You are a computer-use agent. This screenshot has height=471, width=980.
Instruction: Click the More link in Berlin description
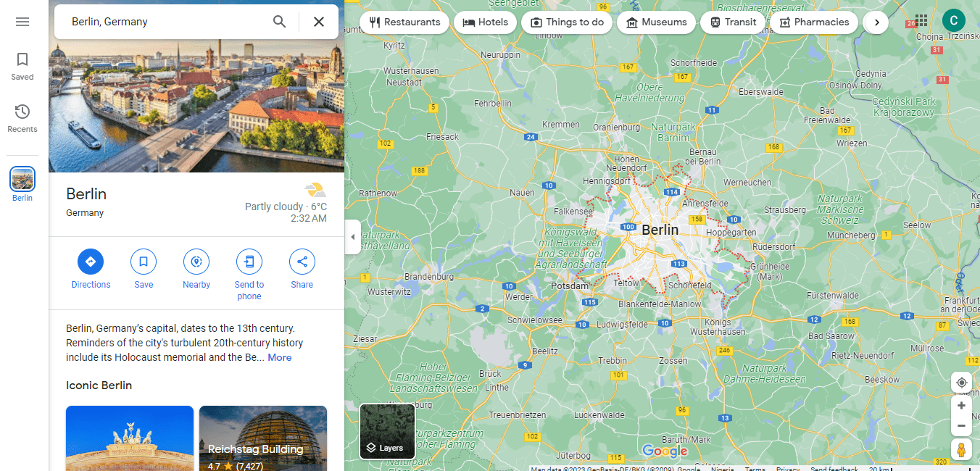279,357
